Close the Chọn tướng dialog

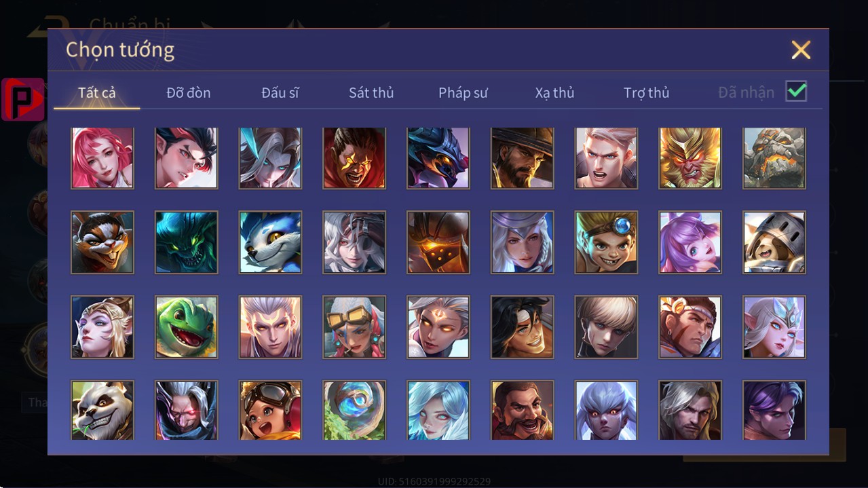[801, 50]
